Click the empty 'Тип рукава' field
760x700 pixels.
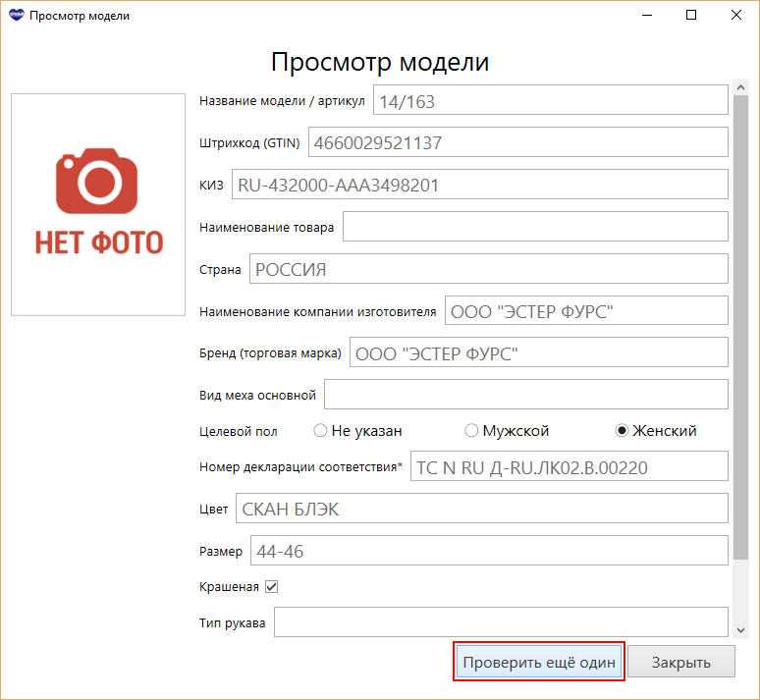[501, 622]
